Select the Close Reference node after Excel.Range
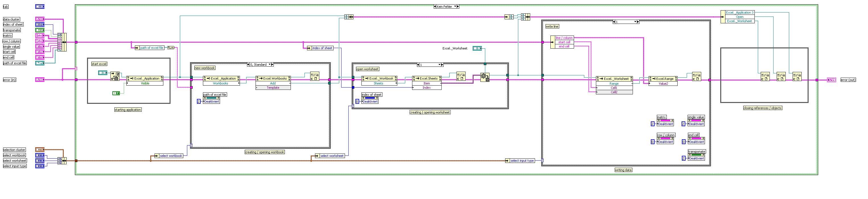The height and width of the screenshot is (199, 868). (x=697, y=77)
